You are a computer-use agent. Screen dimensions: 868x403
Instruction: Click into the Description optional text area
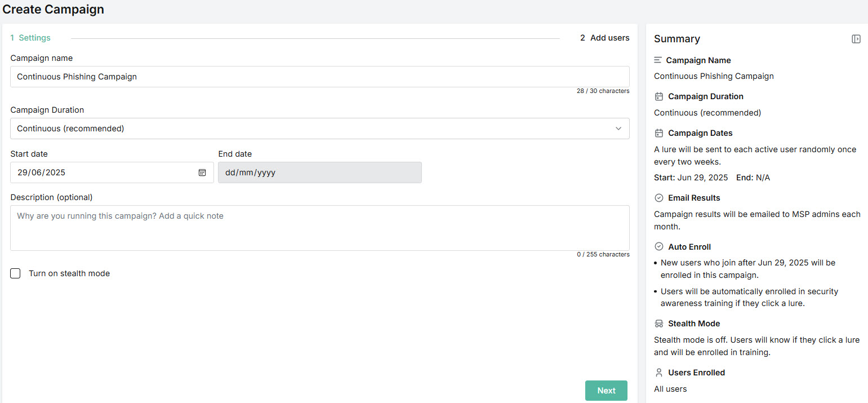320,228
